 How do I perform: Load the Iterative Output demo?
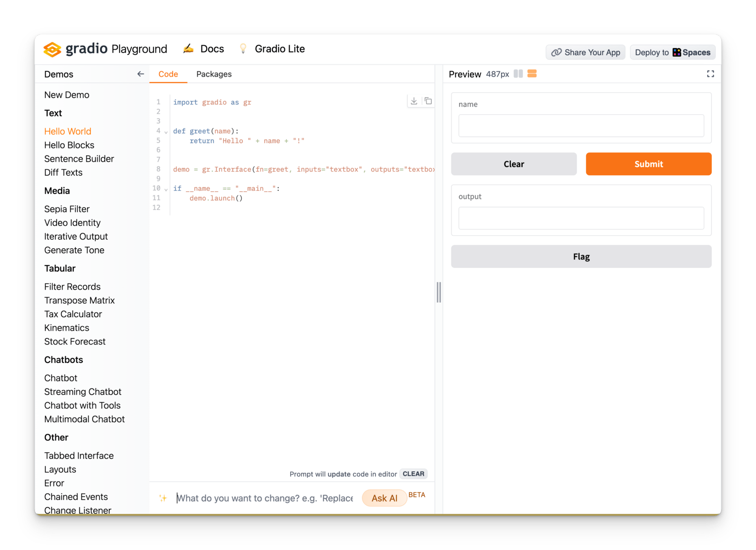click(x=76, y=237)
